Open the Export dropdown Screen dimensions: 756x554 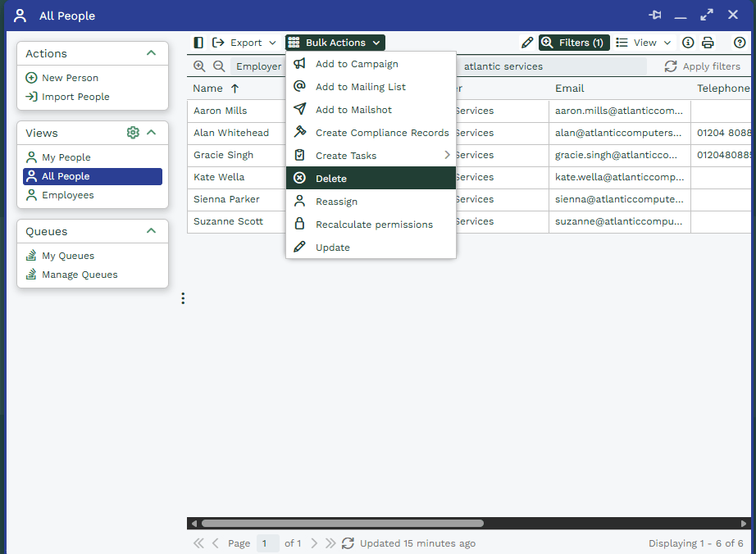tap(244, 43)
